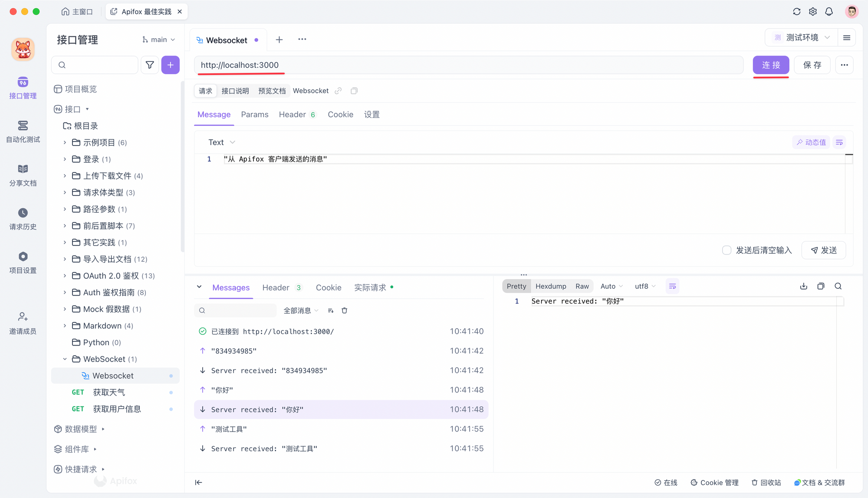Click the send message icon
868x498 pixels.
825,249
